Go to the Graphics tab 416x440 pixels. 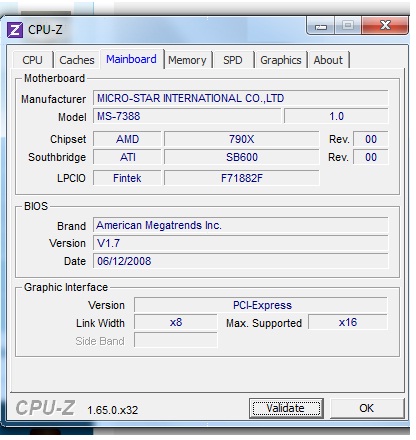pyautogui.click(x=281, y=60)
